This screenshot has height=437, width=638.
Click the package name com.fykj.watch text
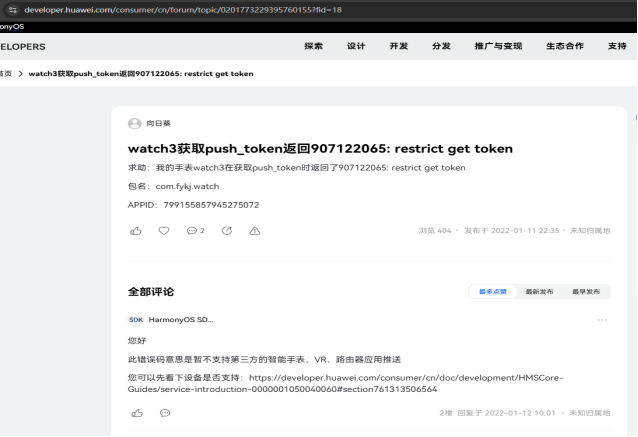[x=187, y=186]
